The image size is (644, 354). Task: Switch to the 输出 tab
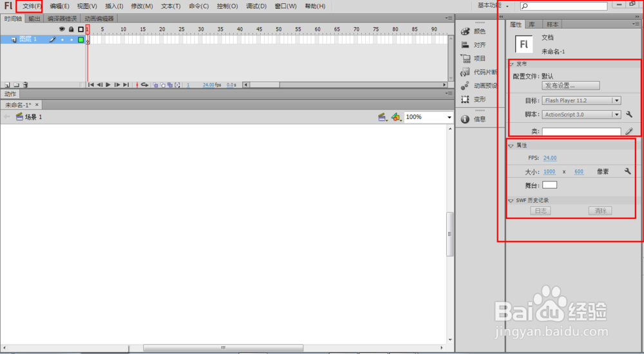[35, 19]
